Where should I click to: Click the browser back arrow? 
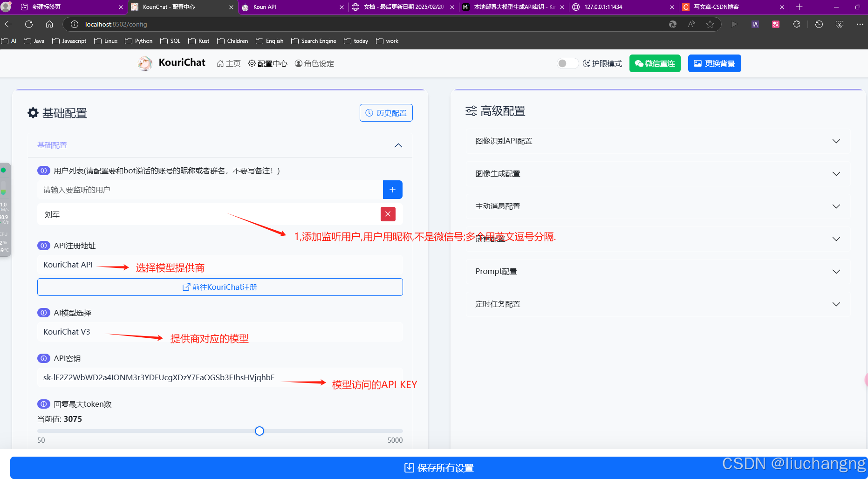(x=8, y=24)
